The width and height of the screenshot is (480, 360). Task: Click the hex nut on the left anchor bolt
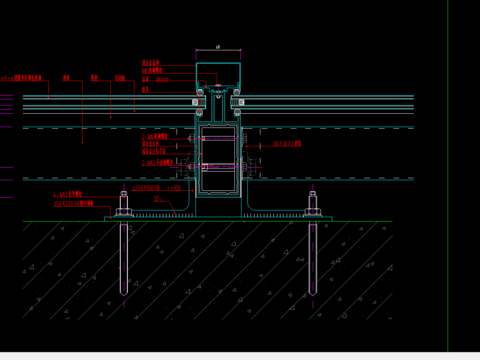coord(124,212)
